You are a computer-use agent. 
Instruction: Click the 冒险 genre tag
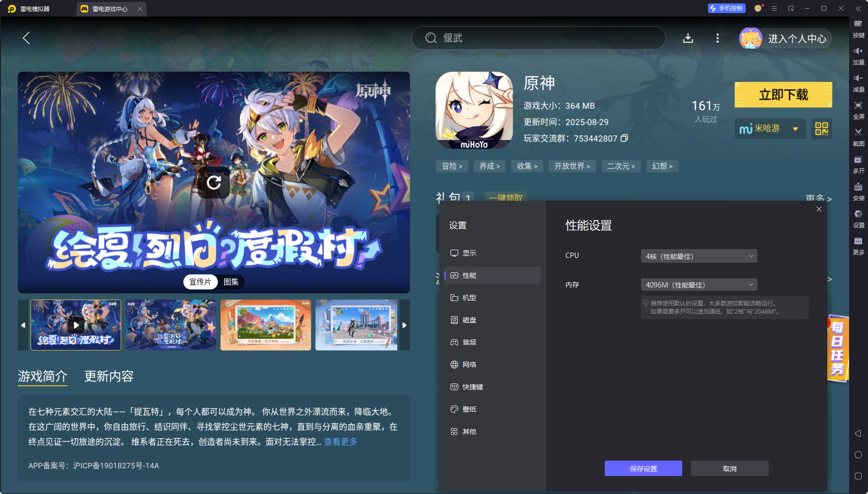click(x=452, y=166)
